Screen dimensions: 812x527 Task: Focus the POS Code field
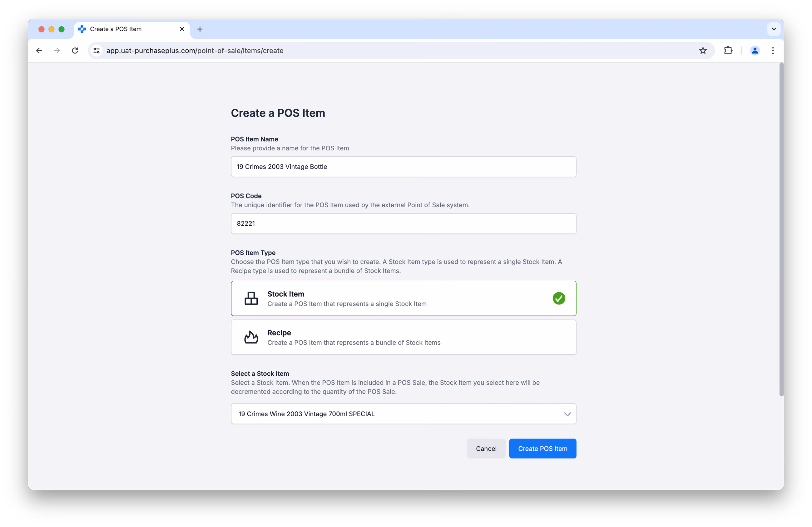click(x=403, y=223)
